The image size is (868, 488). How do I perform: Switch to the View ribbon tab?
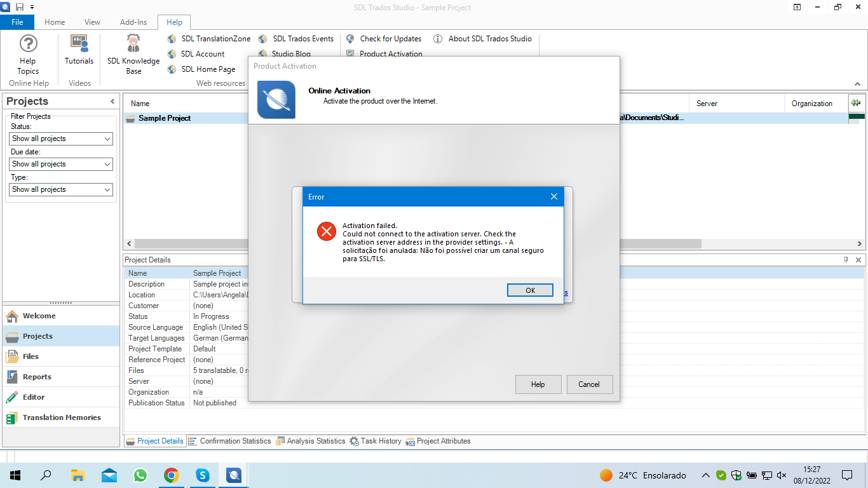click(92, 22)
